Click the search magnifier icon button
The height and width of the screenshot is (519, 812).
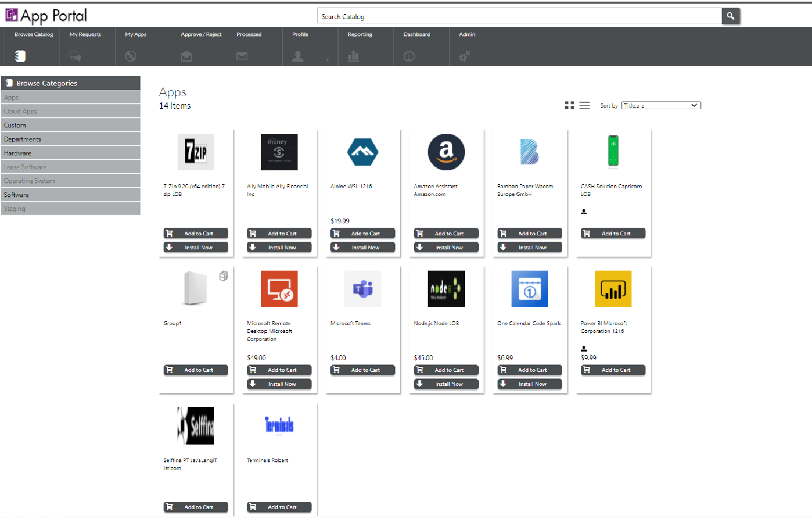click(x=731, y=16)
